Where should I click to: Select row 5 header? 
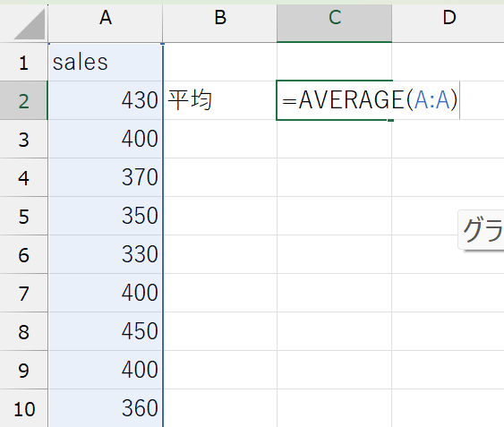(x=24, y=216)
